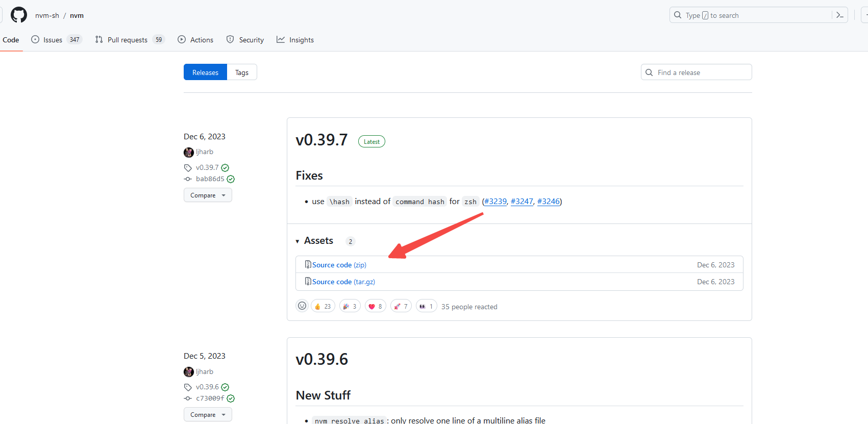Download Source code (zip)

339,265
